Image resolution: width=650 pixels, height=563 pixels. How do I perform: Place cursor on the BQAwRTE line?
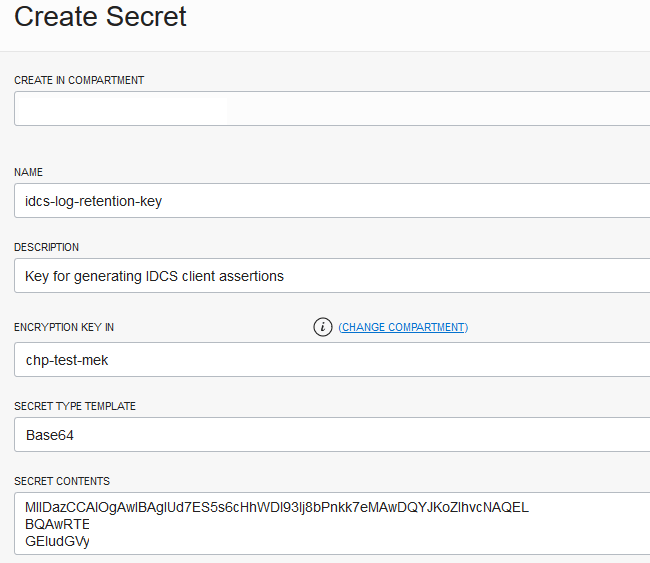58,524
